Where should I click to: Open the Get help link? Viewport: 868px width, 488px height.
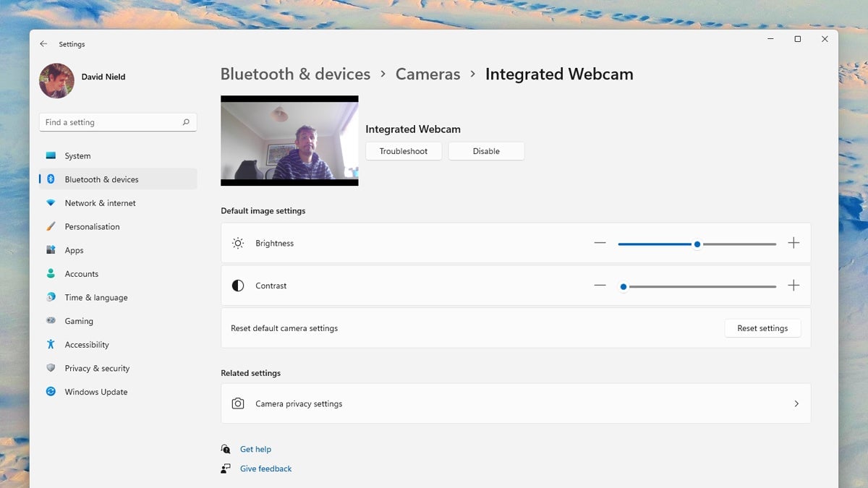pyautogui.click(x=255, y=449)
